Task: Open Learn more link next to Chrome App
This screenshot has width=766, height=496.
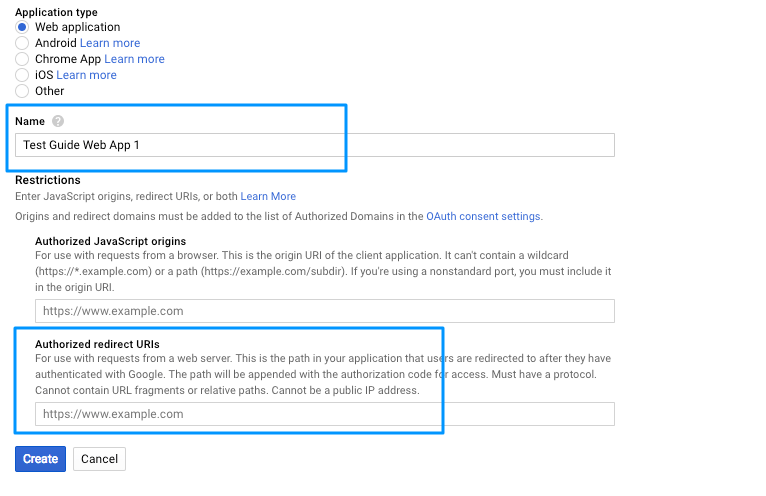Action: click(x=134, y=59)
